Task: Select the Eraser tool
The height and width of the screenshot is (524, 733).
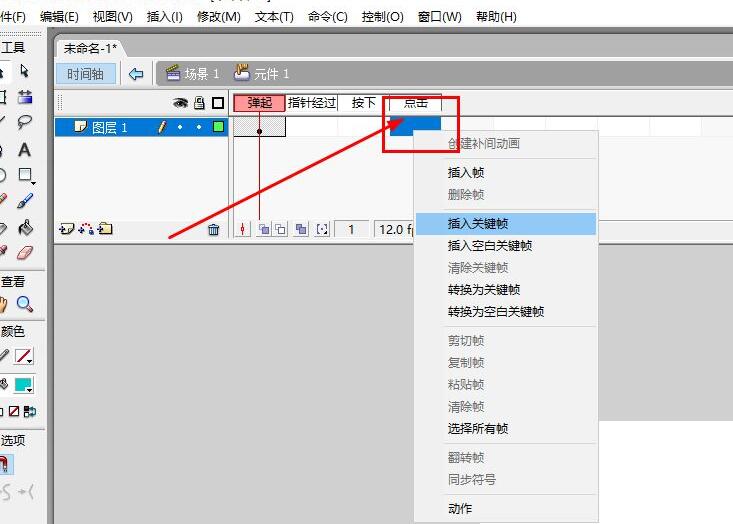Action: (24, 253)
